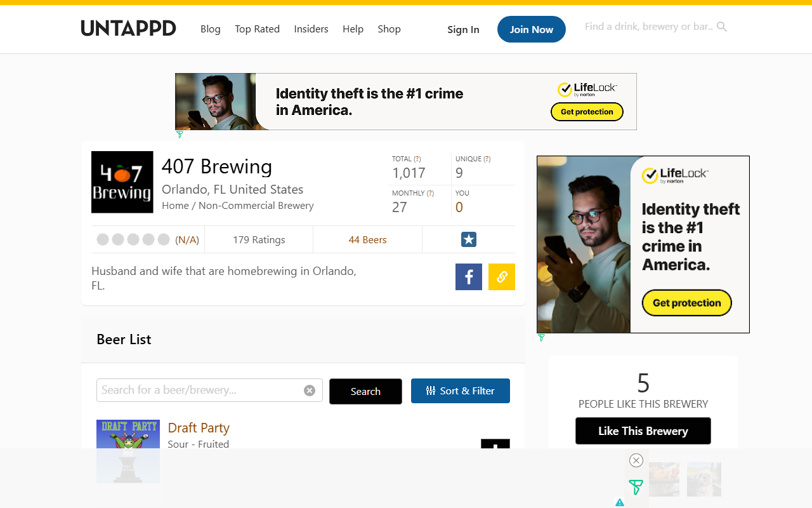Viewport: 812px width, 508px height.
Task: Open the 44 Beers link
Action: (x=368, y=239)
